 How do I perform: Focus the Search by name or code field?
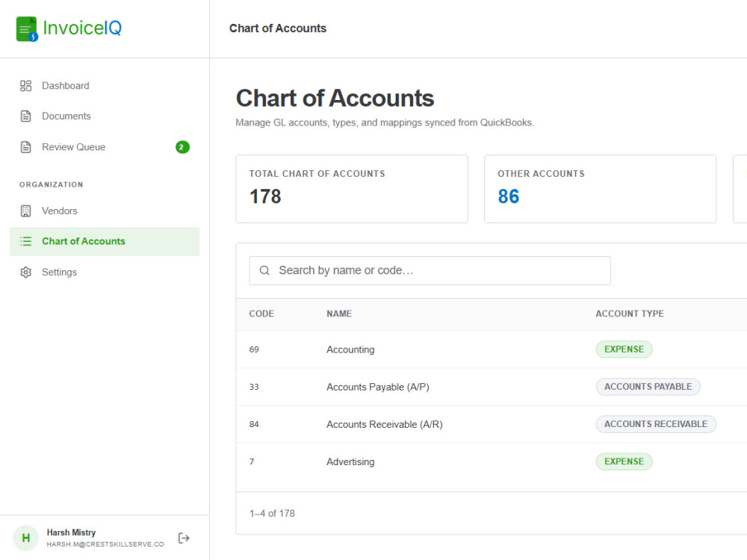430,270
